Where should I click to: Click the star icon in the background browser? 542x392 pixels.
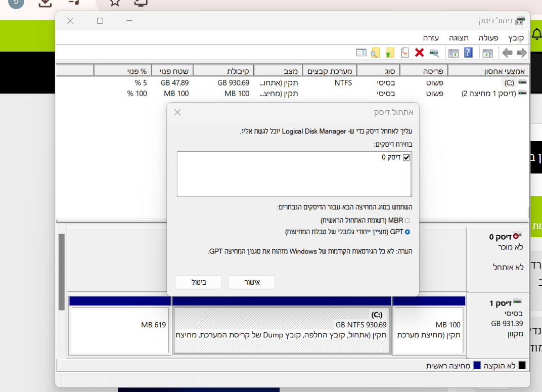tap(115, 3)
